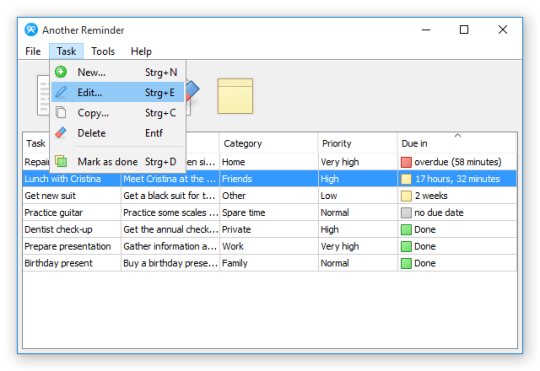Click the green Done swatch for Birthday present
This screenshot has height=371, width=540.
406,263
